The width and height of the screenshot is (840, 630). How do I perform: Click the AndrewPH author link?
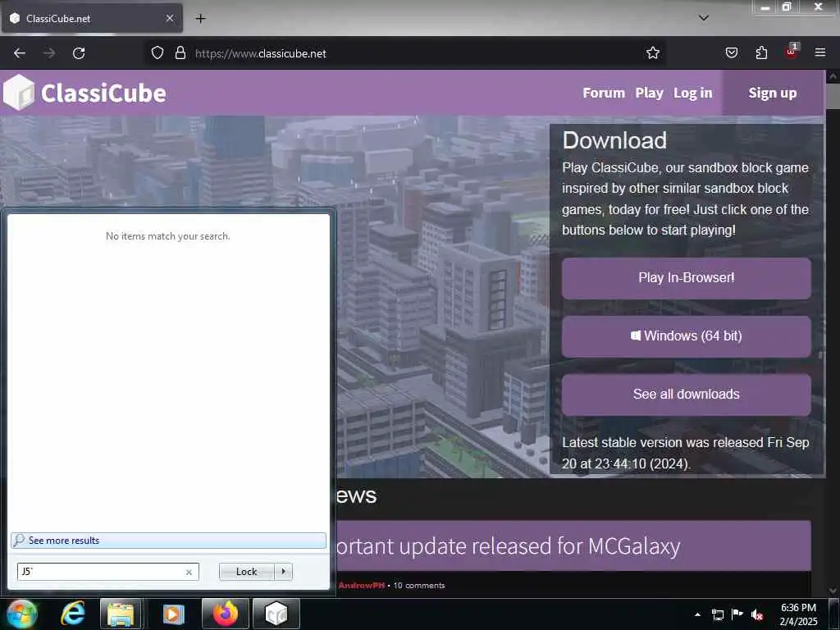pyautogui.click(x=361, y=586)
